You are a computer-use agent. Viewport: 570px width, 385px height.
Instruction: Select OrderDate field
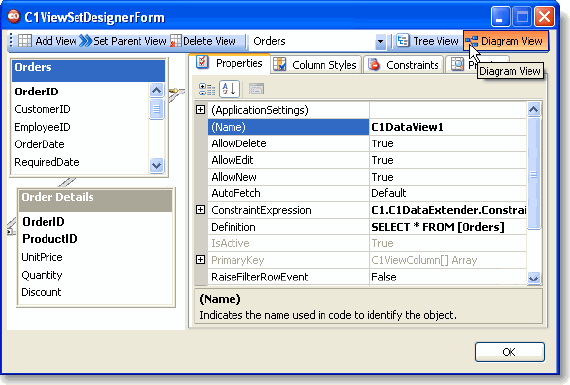(x=39, y=144)
